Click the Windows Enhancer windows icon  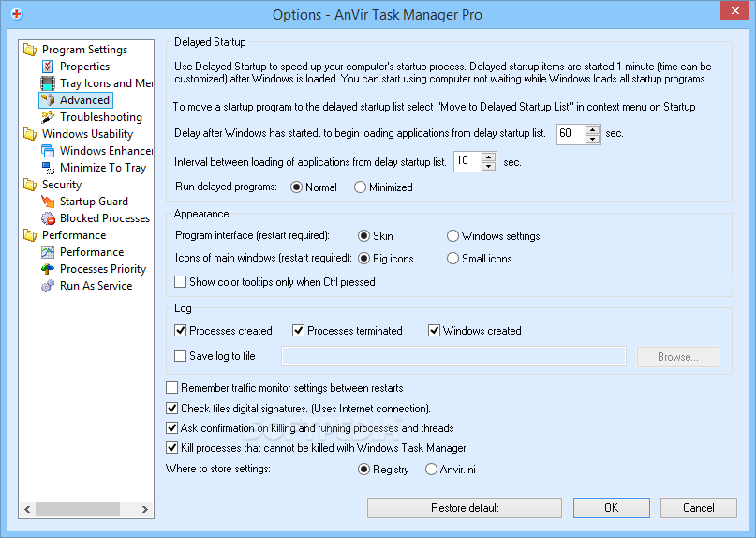(48, 151)
